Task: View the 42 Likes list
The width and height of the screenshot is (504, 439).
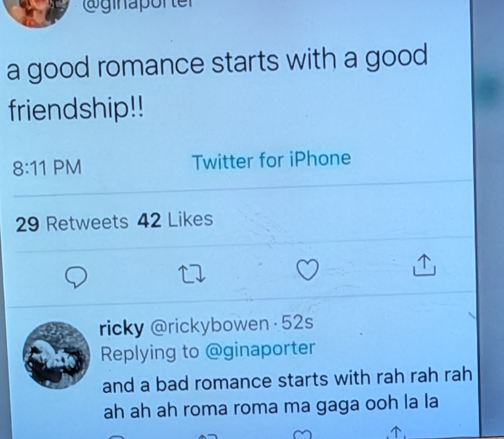Action: (x=175, y=220)
